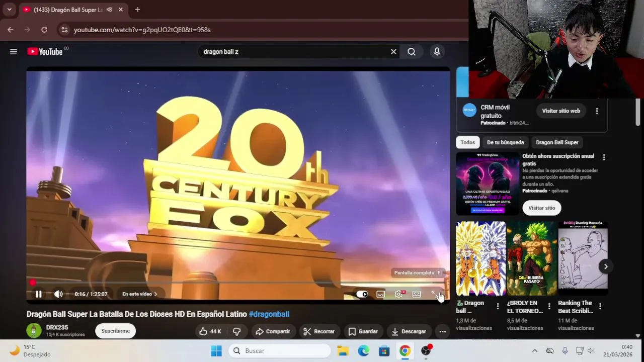Open more actions ellipsis below video
Screen dimensions: 644x362
(x=442, y=331)
